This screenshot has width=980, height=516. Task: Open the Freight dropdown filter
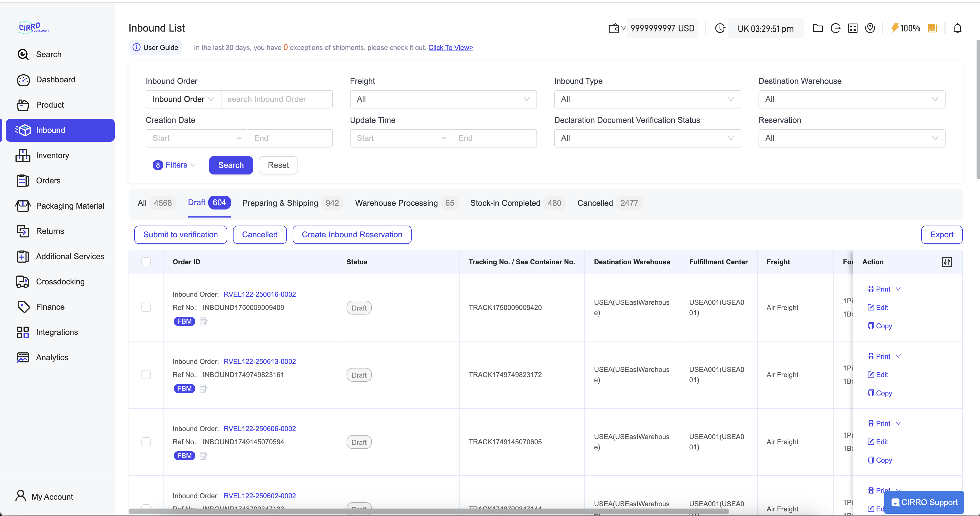443,99
